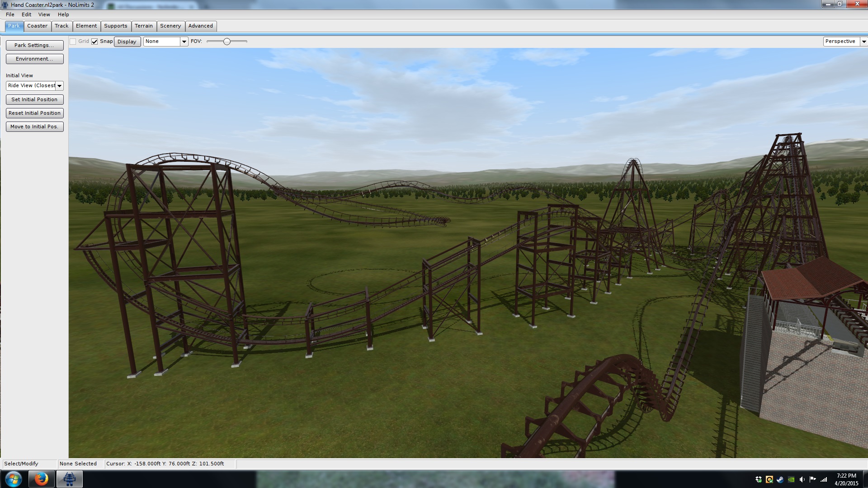The width and height of the screenshot is (868, 488).
Task: Click the Set Initial Position button
Action: click(x=34, y=99)
